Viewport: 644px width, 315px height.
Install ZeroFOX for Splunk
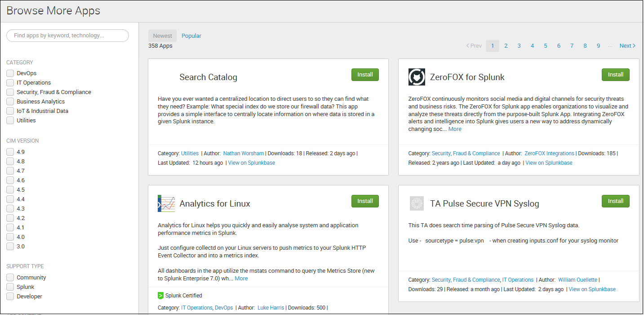click(616, 75)
